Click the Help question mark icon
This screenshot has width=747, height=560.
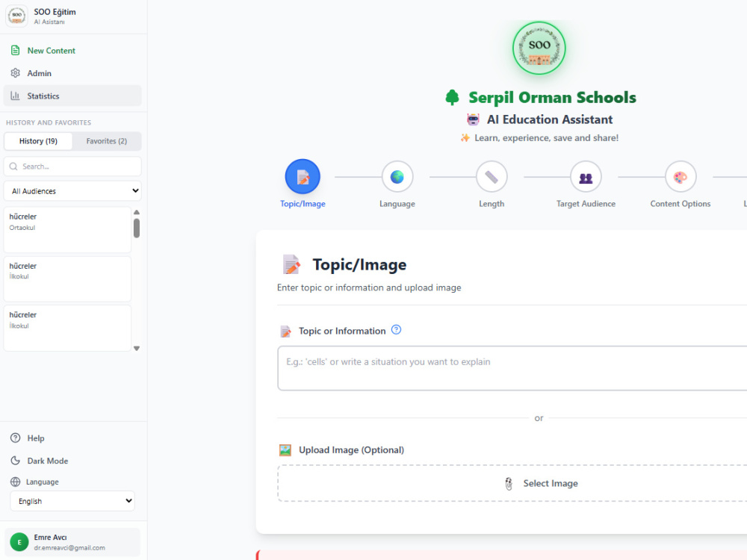point(15,438)
